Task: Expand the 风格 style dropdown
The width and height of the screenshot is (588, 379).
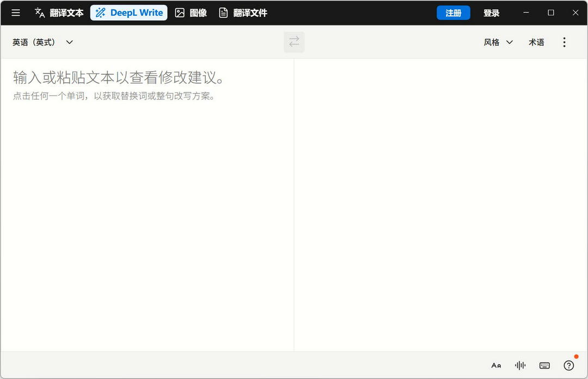Action: point(498,42)
